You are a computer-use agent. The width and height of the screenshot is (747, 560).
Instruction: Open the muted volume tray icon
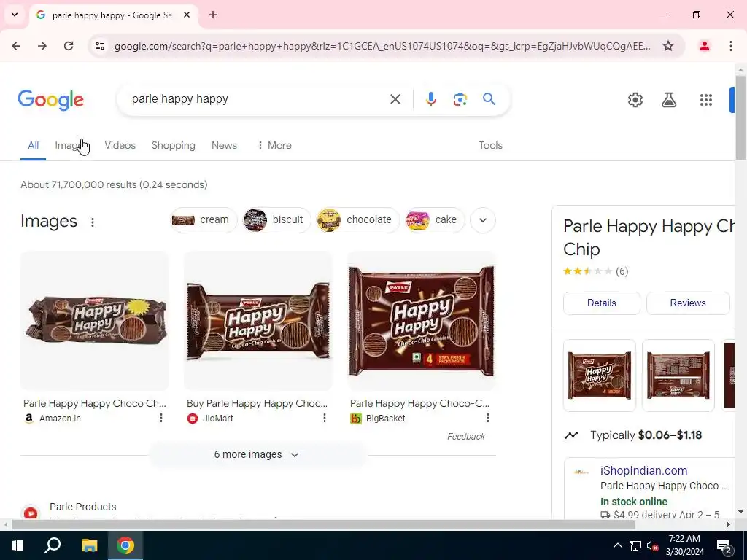653,545
